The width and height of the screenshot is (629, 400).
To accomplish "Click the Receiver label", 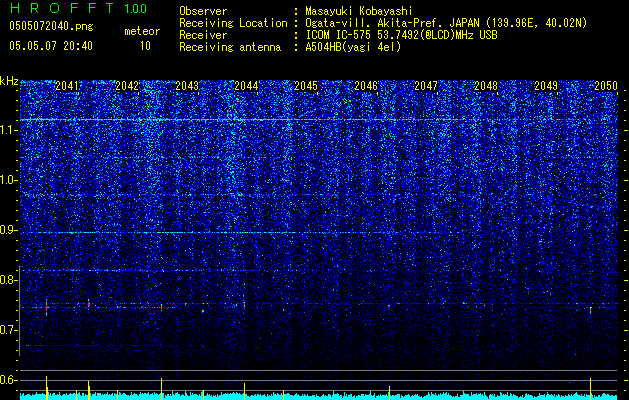I will coord(203,35).
